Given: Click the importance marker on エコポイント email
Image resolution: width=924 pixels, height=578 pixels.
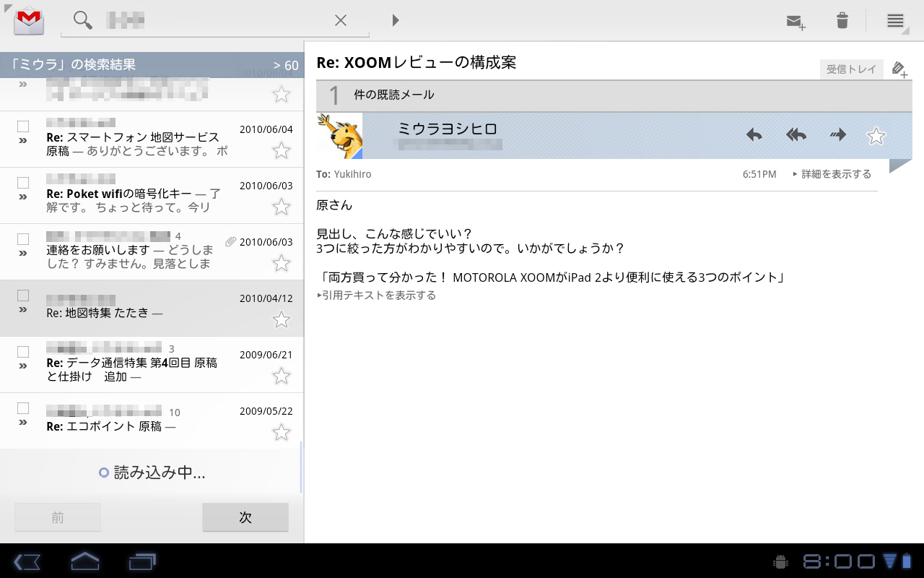Looking at the screenshot, I should pos(23,422).
